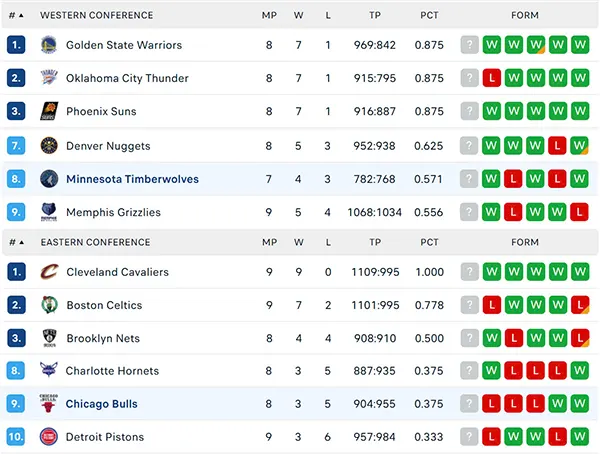Open the Phoenix Suns logo icon

click(x=49, y=111)
